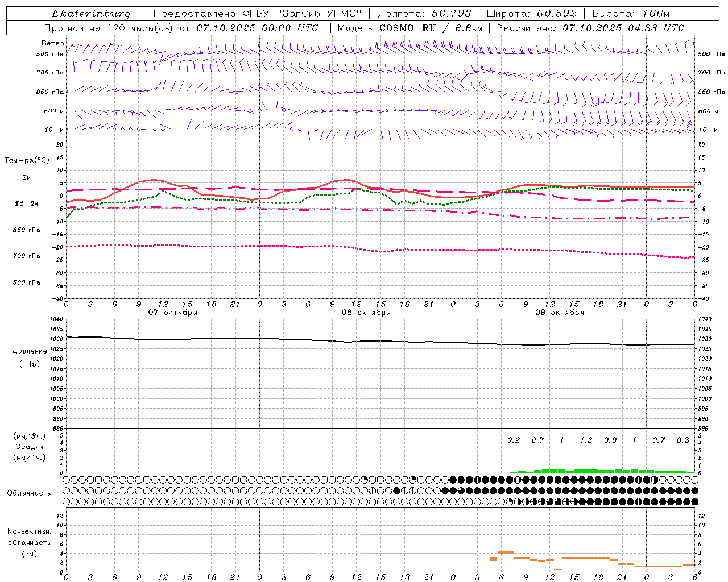Click the Прогноз на 120 часа(ов) text
Viewport: 728px width, 582px height.
coord(109,28)
